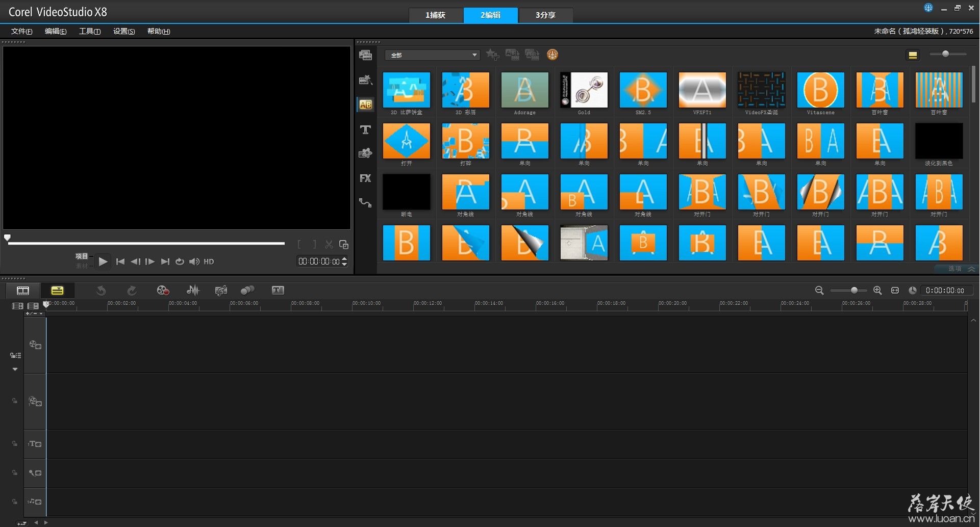Click the system volume speaker icon
Image resolution: width=980 pixels, height=527 pixels.
[194, 261]
